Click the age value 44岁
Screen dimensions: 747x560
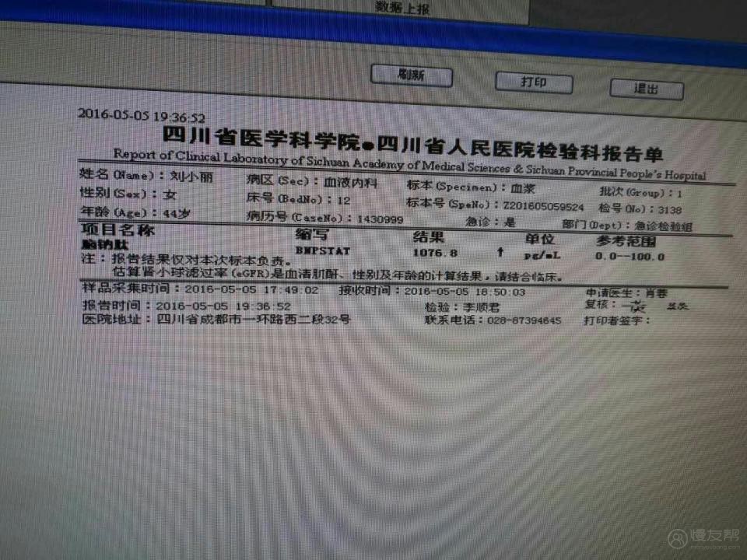pyautogui.click(x=177, y=213)
